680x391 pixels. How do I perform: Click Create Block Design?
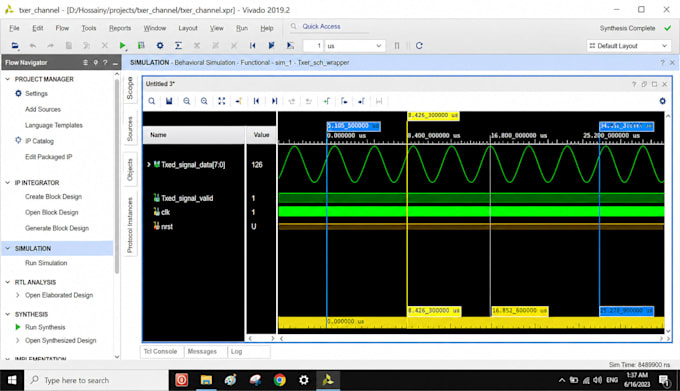point(53,197)
